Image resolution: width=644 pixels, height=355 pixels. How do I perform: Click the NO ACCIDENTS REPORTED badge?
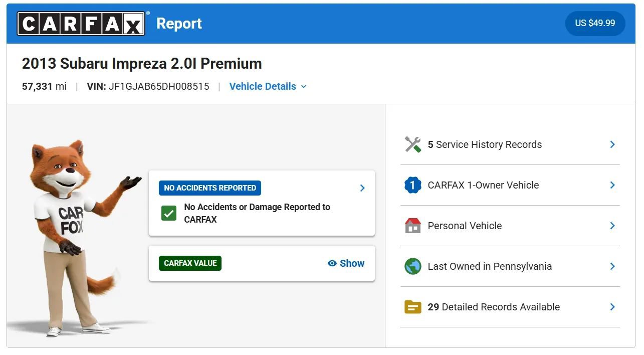pos(210,188)
